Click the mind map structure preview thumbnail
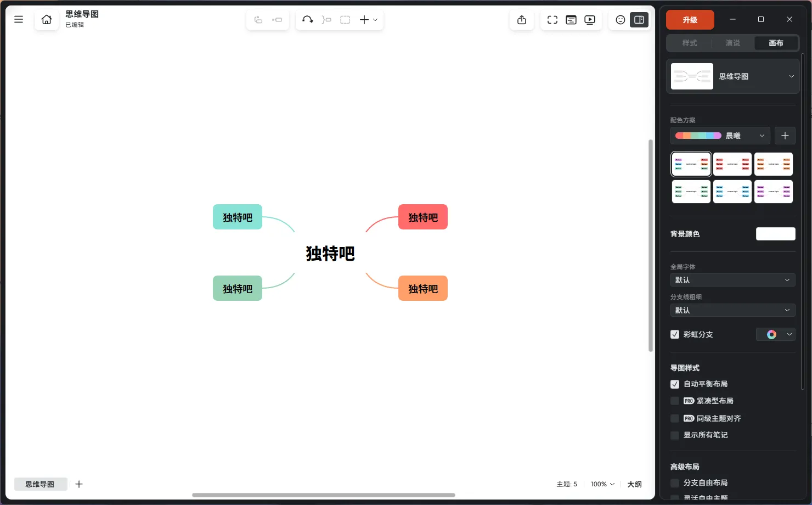 coord(692,76)
